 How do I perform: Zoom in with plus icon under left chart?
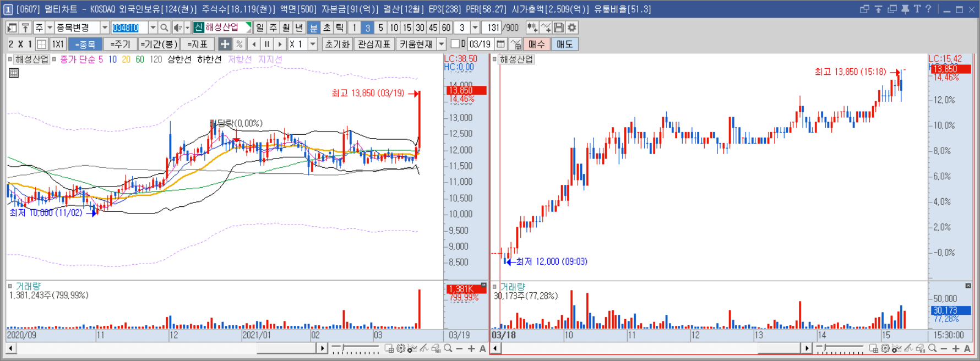[x=471, y=348]
